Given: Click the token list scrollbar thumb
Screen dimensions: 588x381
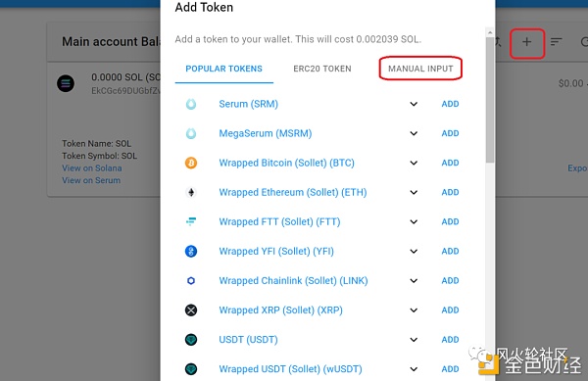Looking at the screenshot, I should tap(490, 100).
